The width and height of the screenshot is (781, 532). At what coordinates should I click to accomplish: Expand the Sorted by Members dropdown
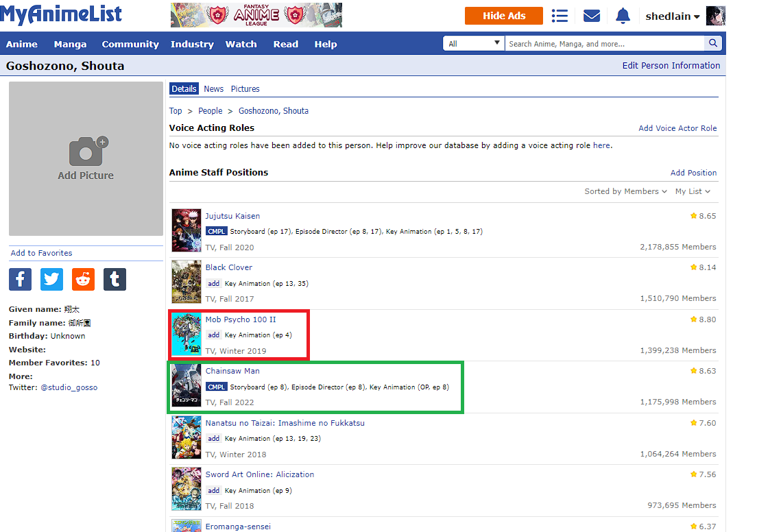(x=625, y=191)
